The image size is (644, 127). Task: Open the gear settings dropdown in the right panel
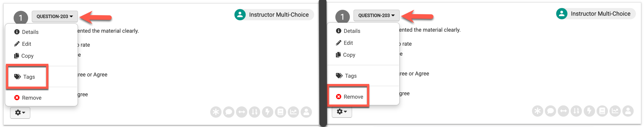(342, 112)
